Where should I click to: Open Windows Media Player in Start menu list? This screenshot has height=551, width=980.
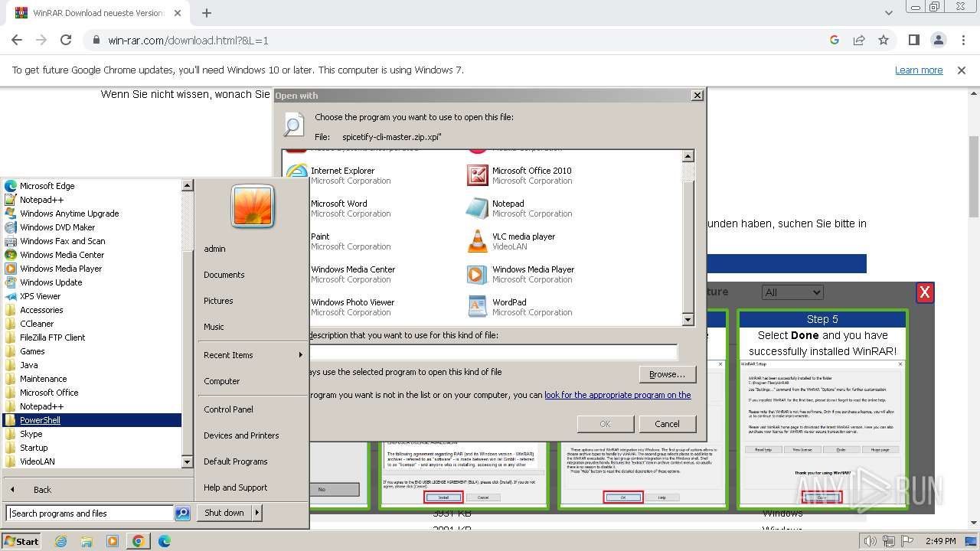[x=60, y=269]
